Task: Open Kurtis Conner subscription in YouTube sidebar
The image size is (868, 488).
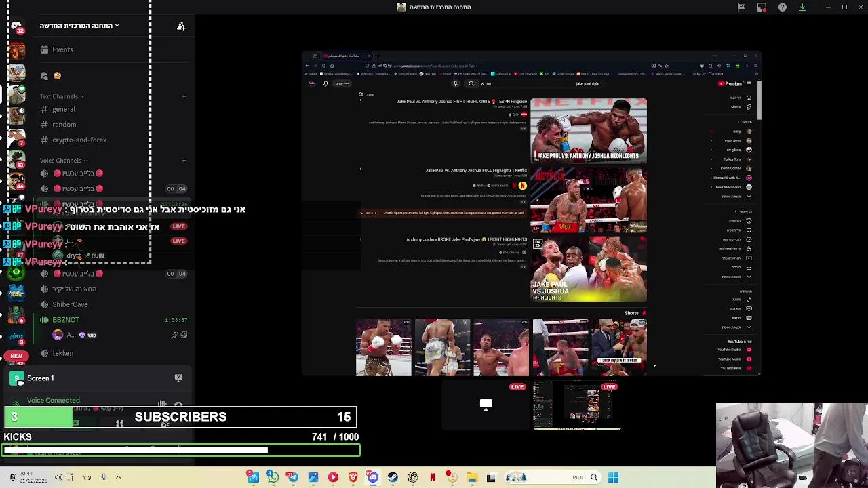Action: pos(735,168)
